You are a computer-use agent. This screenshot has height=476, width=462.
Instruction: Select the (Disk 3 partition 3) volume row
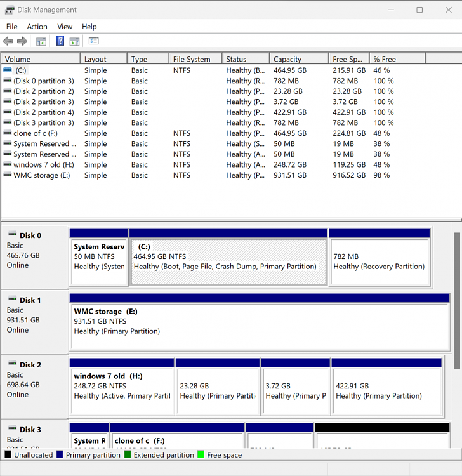pos(214,122)
